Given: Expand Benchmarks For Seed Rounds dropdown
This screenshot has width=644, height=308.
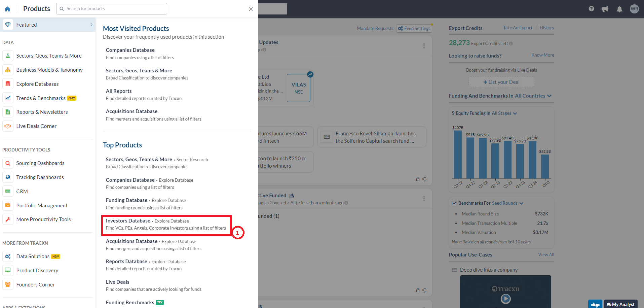Looking at the screenshot, I should pos(507,203).
